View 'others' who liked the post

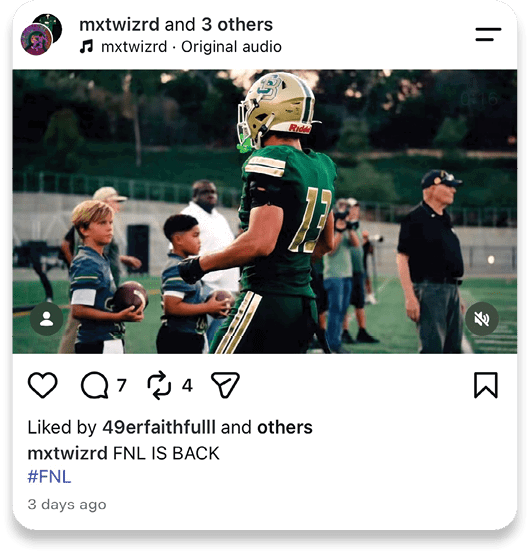coord(285,427)
